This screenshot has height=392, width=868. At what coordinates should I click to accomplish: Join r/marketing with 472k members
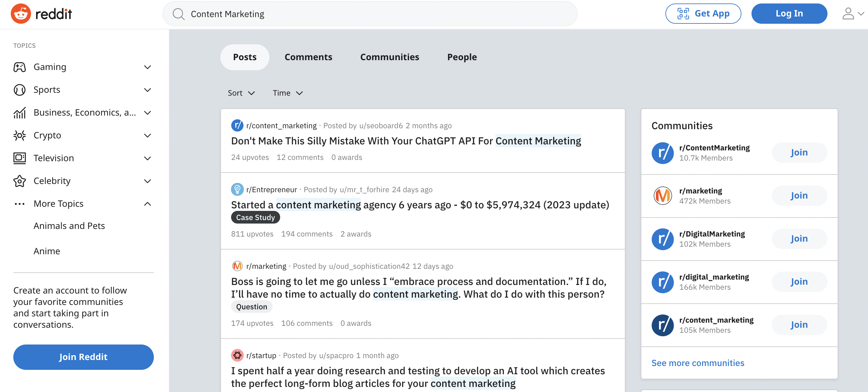point(799,195)
